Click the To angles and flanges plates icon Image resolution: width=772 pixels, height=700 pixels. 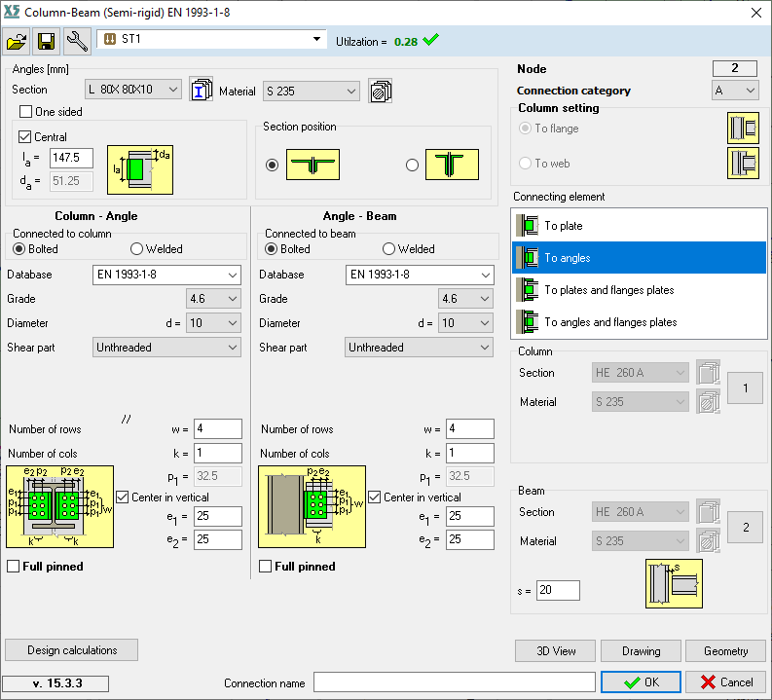tap(527, 322)
